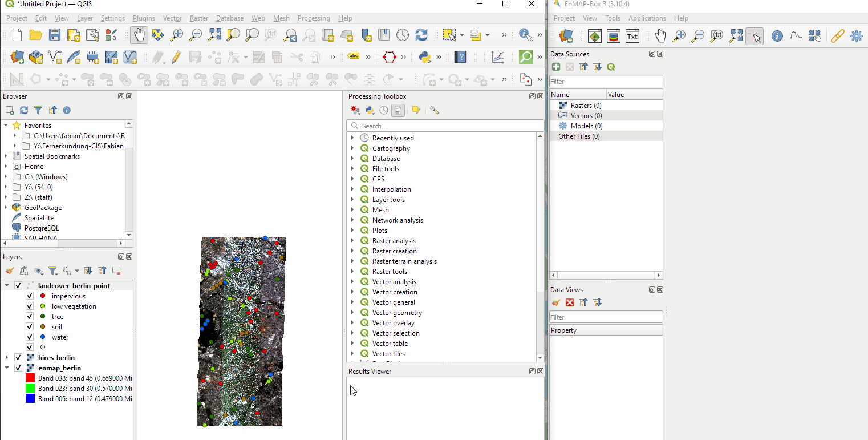Activate the Identify Features tool
The height and width of the screenshot is (440, 868).
524,35
